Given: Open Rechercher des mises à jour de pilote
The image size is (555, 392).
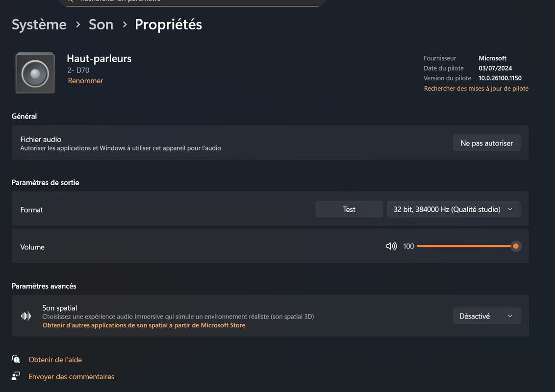Looking at the screenshot, I should pyautogui.click(x=476, y=89).
